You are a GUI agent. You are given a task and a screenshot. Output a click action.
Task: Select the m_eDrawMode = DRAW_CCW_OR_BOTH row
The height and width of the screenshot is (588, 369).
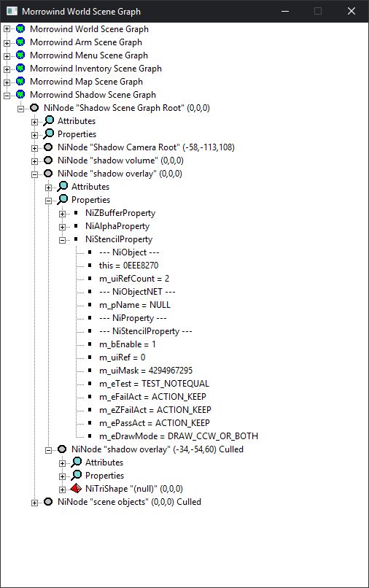[179, 436]
